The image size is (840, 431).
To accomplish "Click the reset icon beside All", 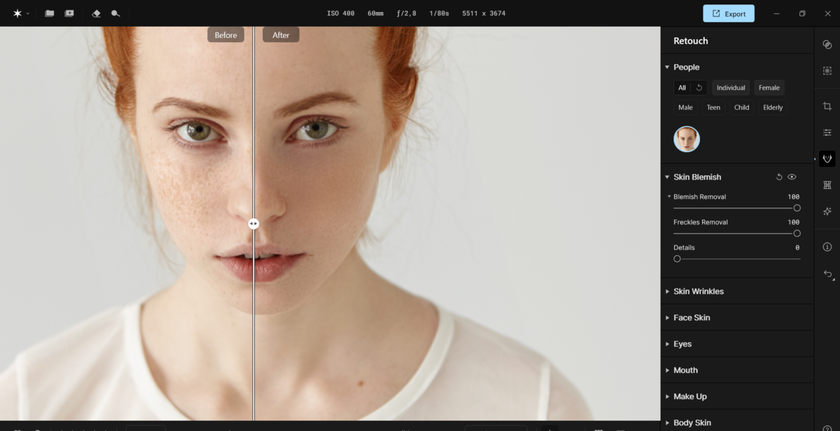I will (x=699, y=88).
